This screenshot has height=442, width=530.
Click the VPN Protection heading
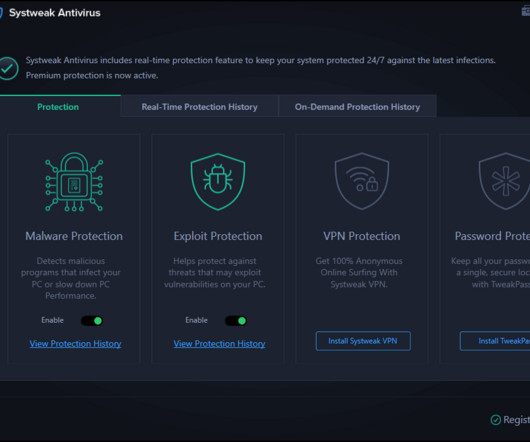pos(362,236)
